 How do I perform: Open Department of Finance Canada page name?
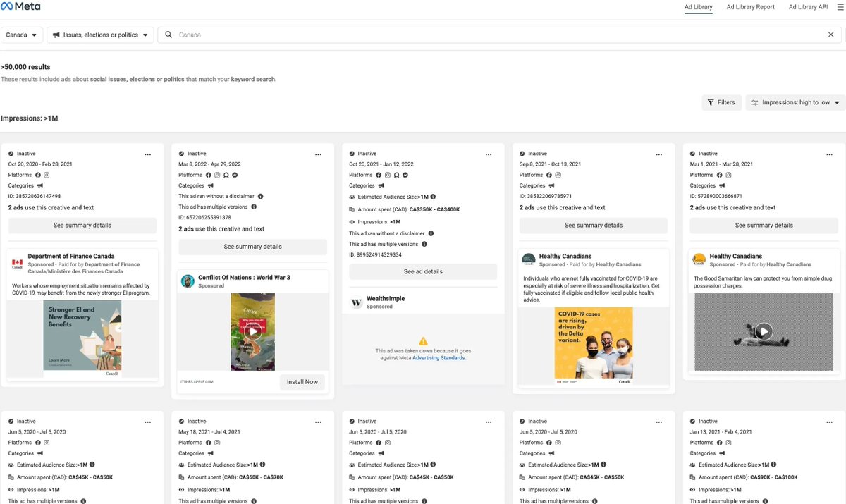click(71, 257)
